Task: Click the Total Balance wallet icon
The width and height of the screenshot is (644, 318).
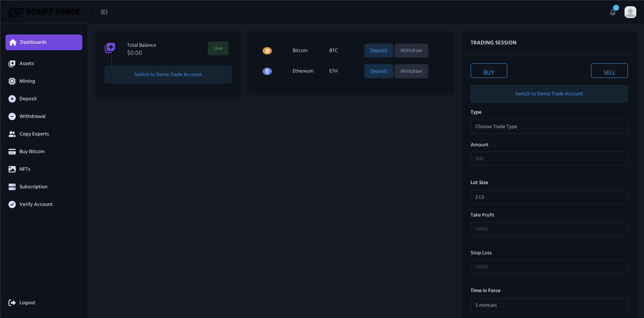Action: point(110,47)
